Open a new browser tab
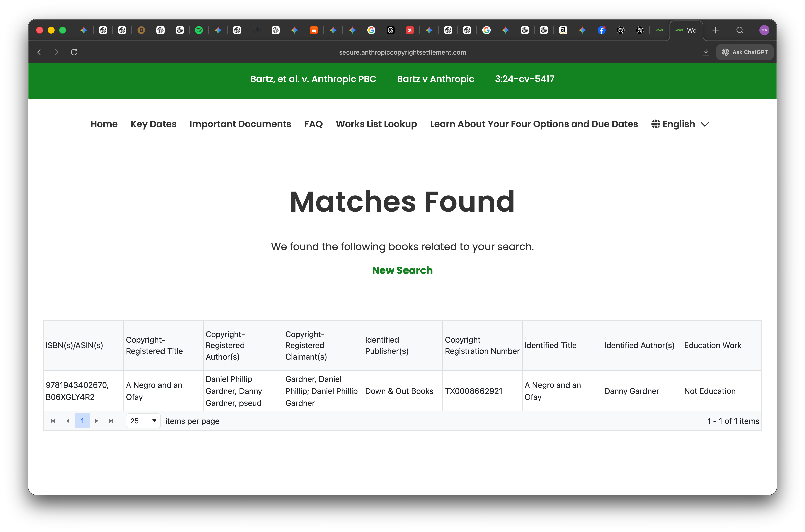The image size is (805, 532). [716, 30]
